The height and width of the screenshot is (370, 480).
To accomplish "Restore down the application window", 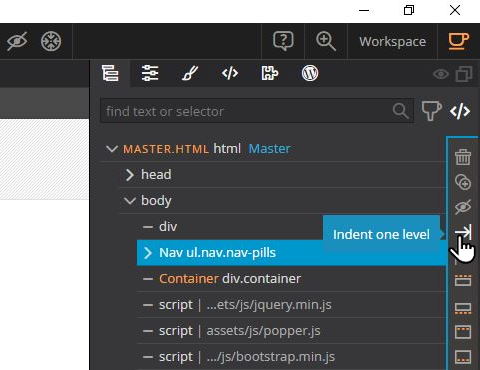I will [409, 10].
